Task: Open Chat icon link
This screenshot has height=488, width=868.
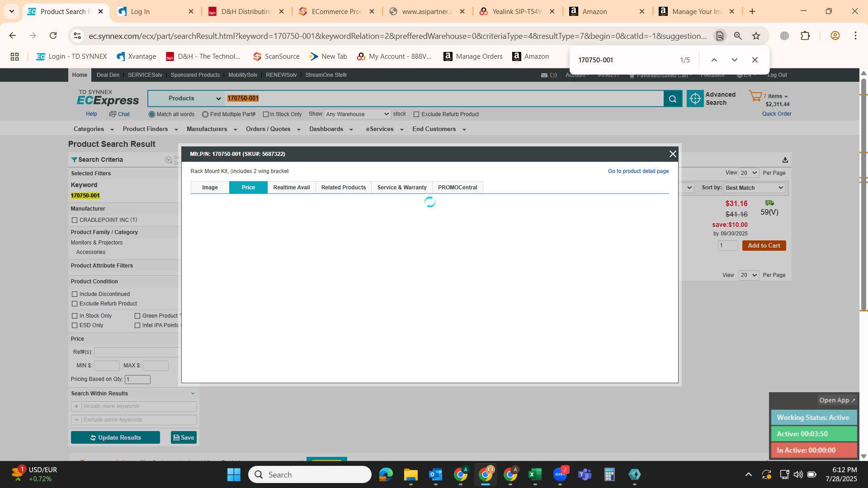Action: 119,114
